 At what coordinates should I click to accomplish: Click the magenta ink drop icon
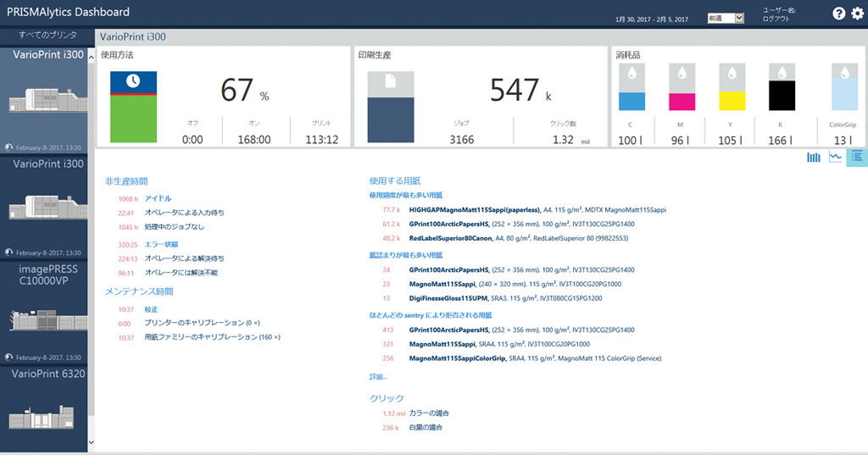pos(682,73)
